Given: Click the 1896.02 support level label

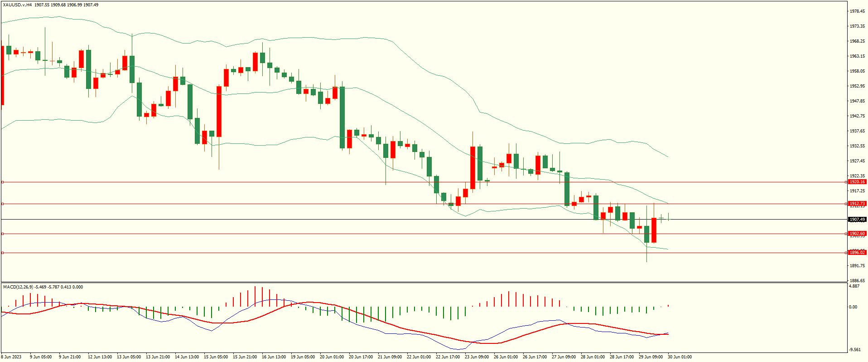Looking at the screenshot, I should click(x=857, y=253).
